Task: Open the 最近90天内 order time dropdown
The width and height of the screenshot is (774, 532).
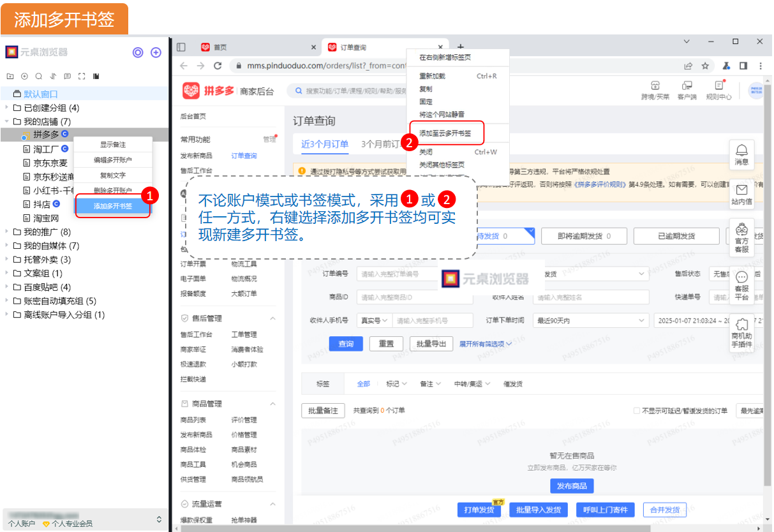Action: 590,320
